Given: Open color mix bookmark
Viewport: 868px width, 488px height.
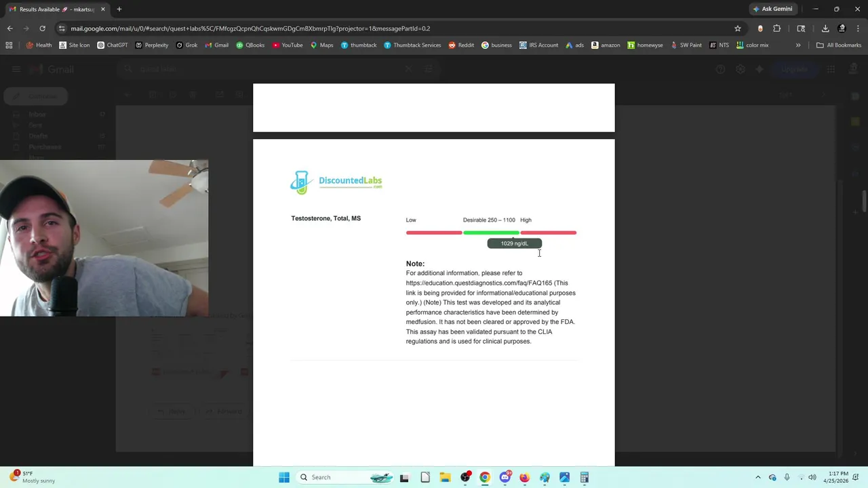Looking at the screenshot, I should click(x=752, y=45).
